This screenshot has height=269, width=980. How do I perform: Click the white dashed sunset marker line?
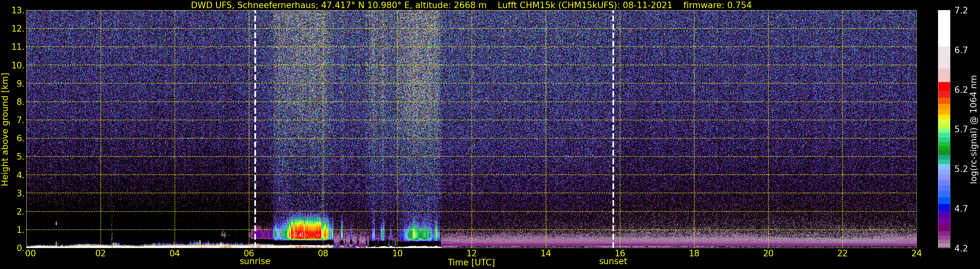click(x=613, y=129)
